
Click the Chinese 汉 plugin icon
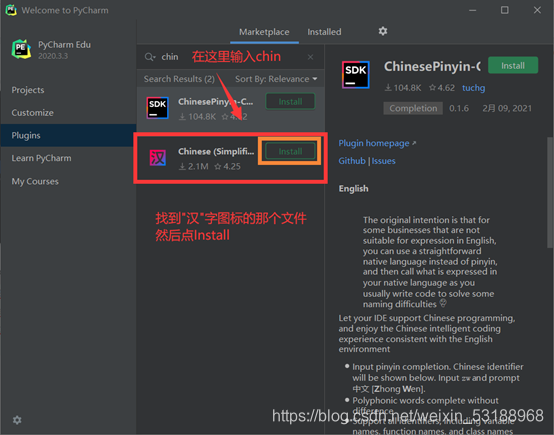pos(158,158)
